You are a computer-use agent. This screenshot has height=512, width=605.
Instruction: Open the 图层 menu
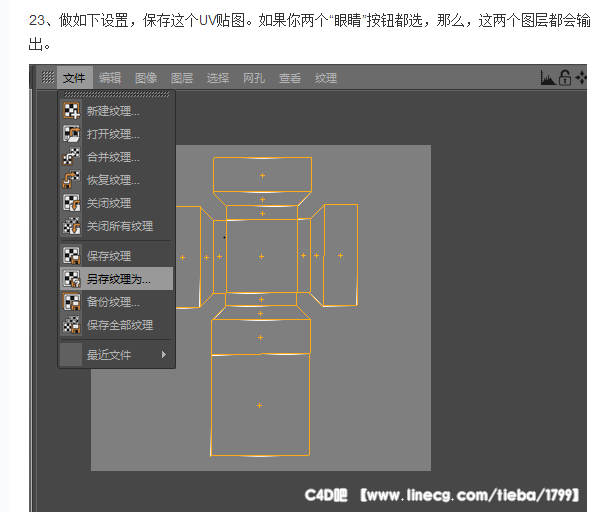pos(182,78)
